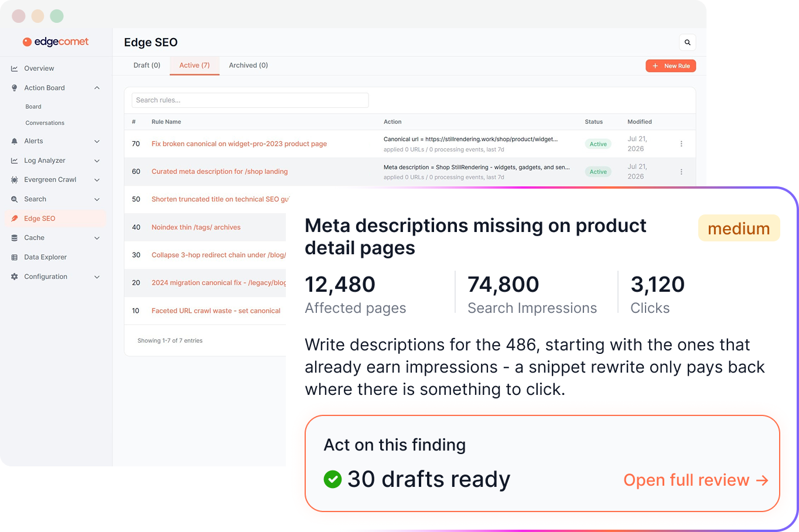Expand the Alerts section
Screen dimensions: 799x532
tap(97, 141)
